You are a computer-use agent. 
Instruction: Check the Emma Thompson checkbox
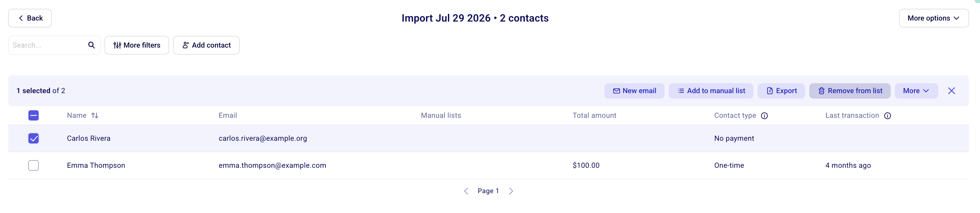tap(34, 165)
